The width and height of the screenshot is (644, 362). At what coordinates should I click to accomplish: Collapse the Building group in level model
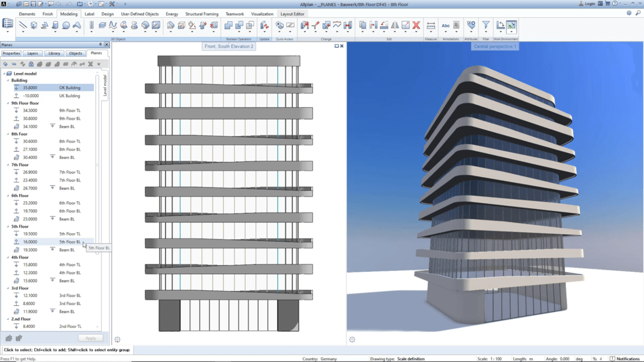point(8,80)
